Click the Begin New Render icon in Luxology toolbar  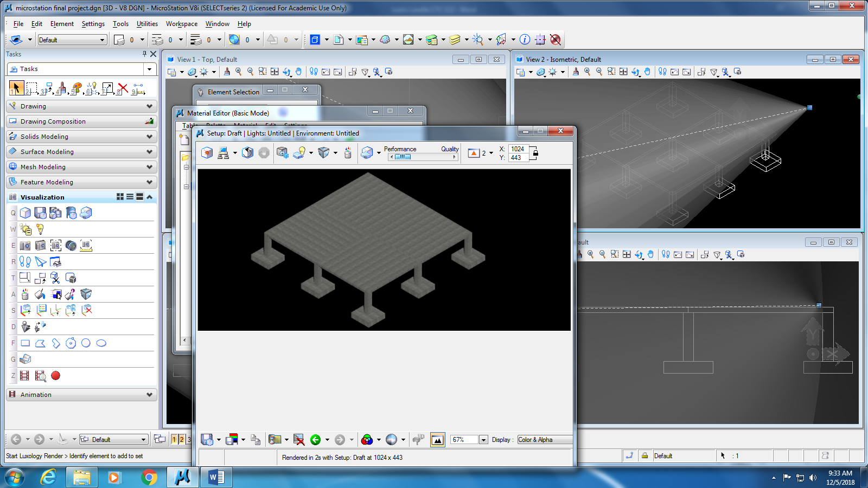tap(207, 153)
